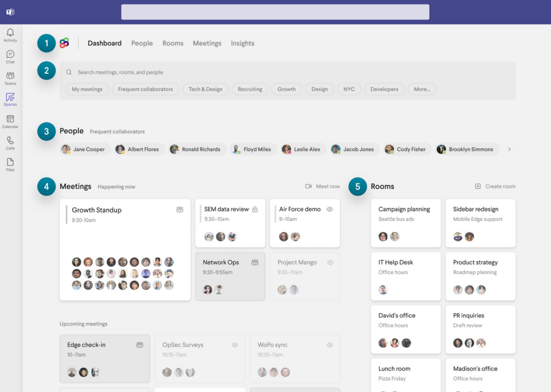Screen dimensions: 551x392
Task: Expand the More... filter options
Action: [422, 89]
